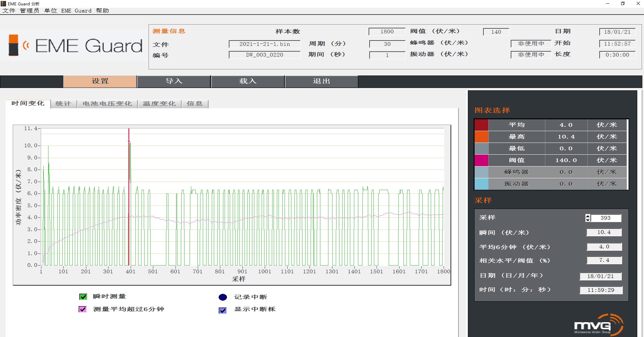Click the 相关水平/阀值 field showing 7.4
The width and height of the screenshot is (644, 337).
[x=604, y=260]
